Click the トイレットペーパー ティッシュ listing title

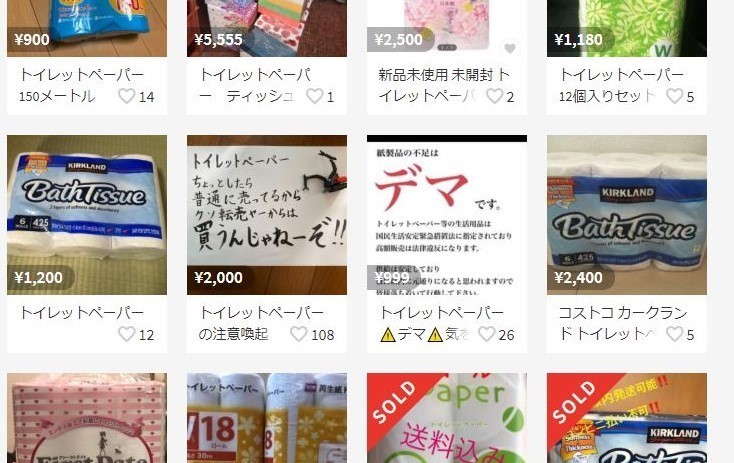255,85
